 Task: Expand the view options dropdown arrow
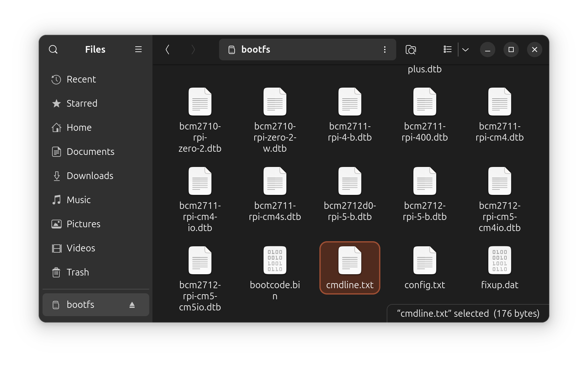click(465, 50)
